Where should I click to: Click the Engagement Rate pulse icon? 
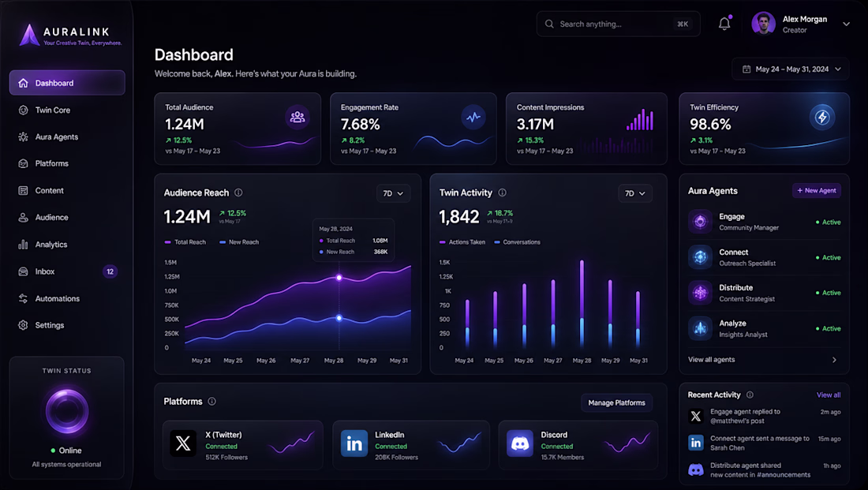pos(473,117)
